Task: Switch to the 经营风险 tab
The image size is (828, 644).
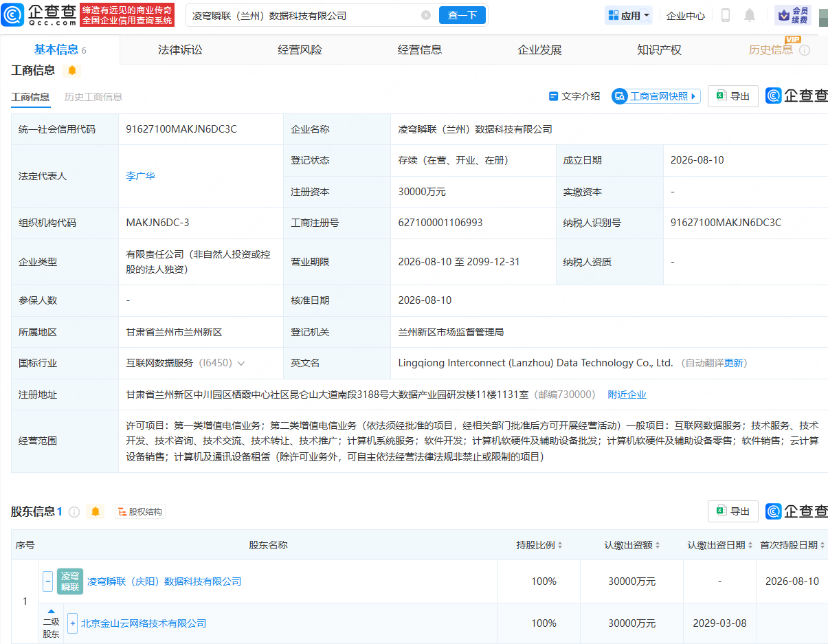Action: (300, 49)
